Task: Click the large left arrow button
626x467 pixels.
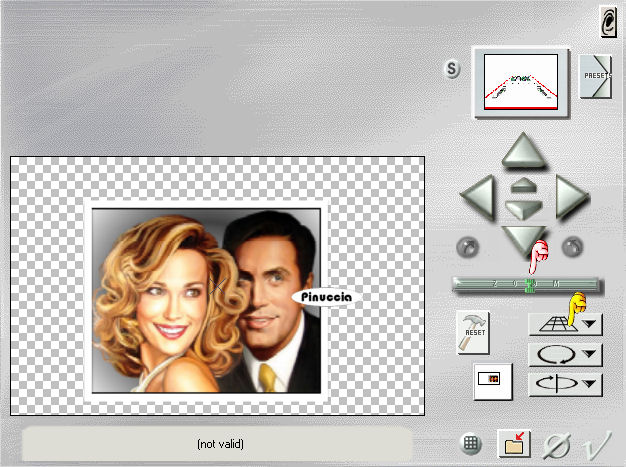Action: tap(479, 197)
